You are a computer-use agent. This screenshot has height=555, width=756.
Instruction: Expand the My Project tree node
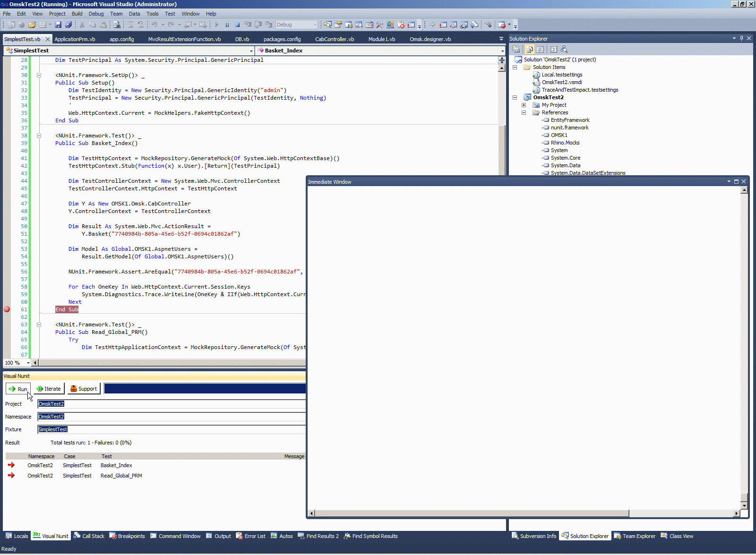524,105
